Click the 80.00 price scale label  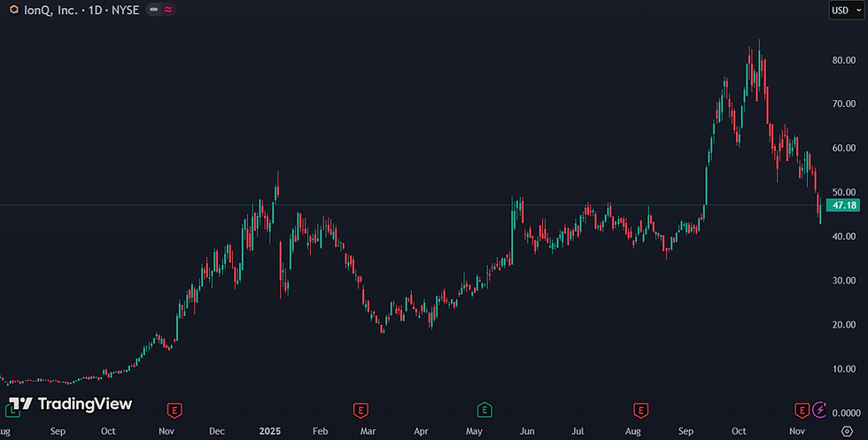click(x=843, y=60)
